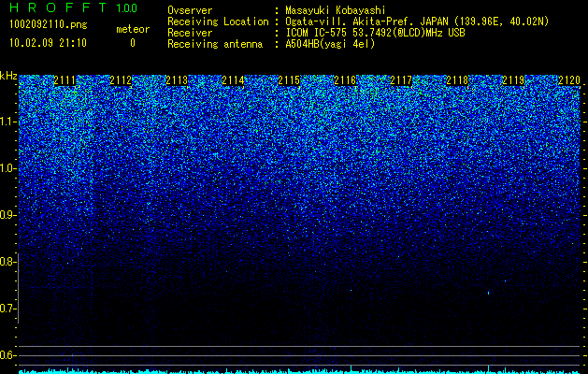Viewport: 588px width, 374px height.
Task: Click the Ovserver field label
Action: 190,10
